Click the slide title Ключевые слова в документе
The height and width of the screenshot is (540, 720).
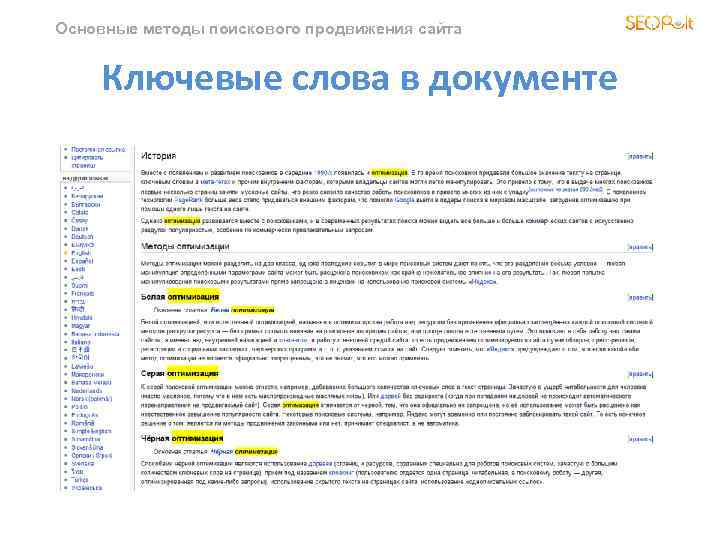click(x=360, y=79)
